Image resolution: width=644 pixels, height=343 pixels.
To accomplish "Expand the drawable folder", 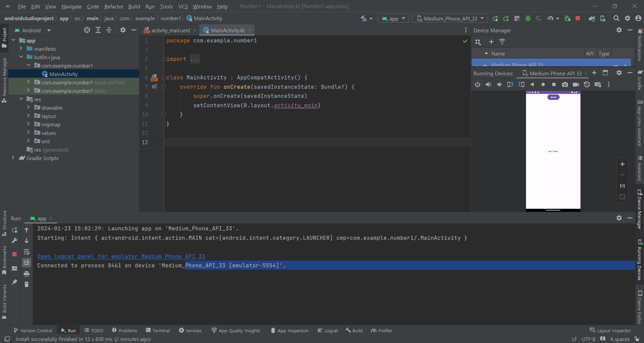I will click(x=29, y=107).
